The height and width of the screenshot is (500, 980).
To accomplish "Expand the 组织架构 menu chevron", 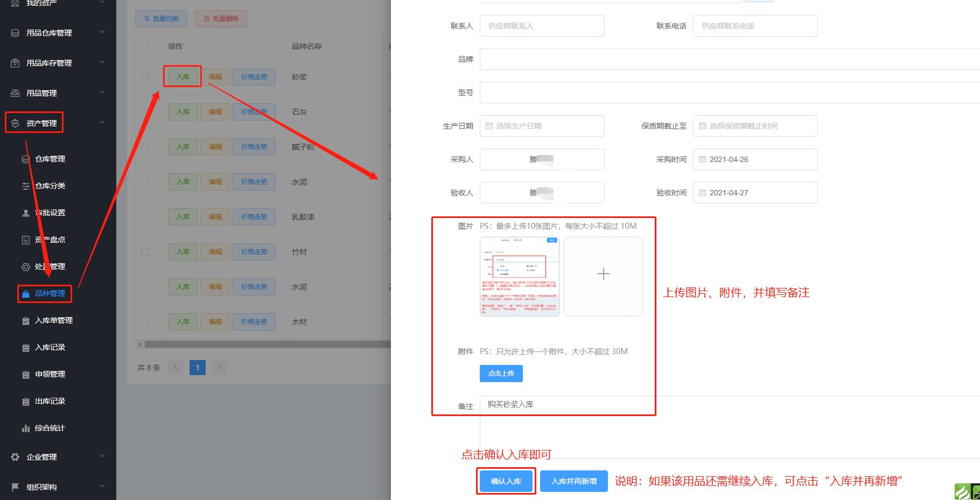I will 102,487.
